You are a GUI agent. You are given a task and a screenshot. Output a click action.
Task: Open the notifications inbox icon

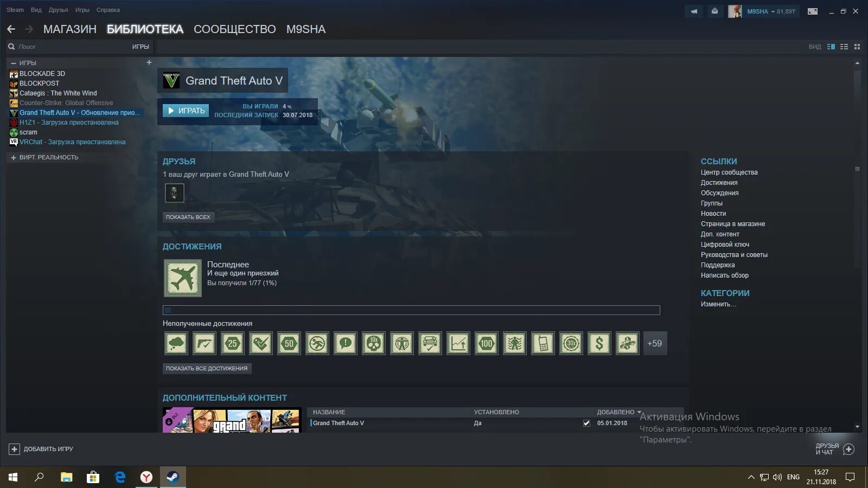click(714, 11)
